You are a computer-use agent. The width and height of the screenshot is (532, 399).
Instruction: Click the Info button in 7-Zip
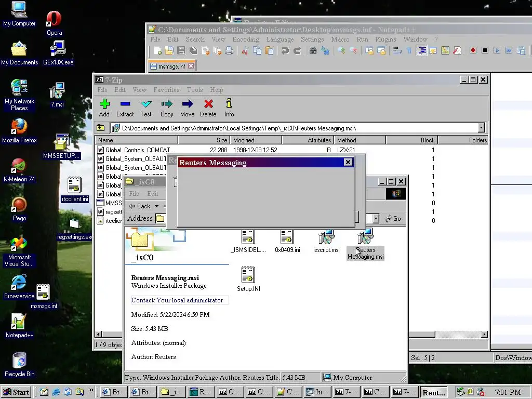(x=229, y=108)
